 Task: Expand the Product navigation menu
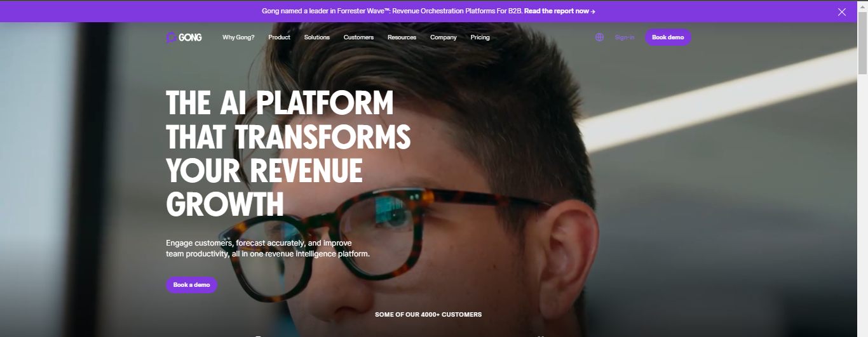279,37
